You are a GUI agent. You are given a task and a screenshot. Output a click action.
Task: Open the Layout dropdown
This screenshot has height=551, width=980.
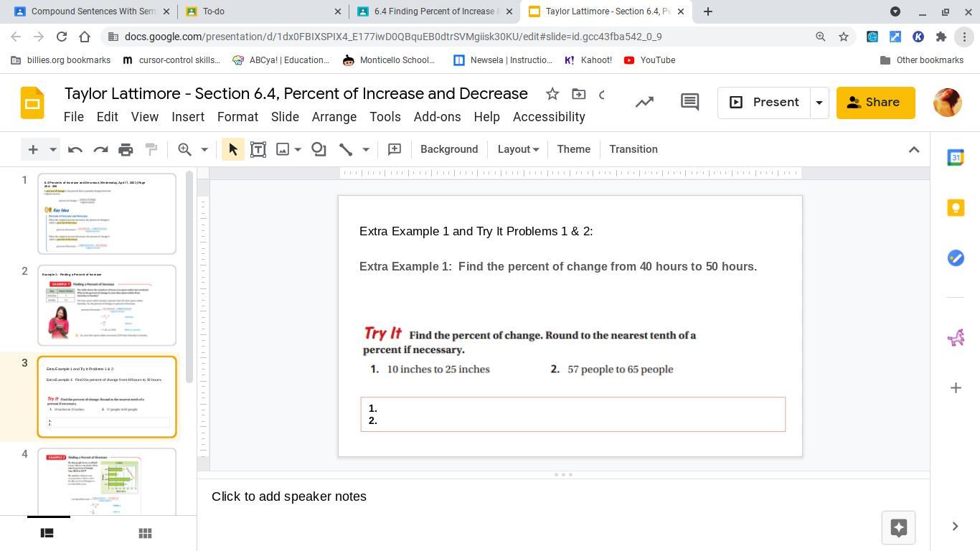point(518,149)
